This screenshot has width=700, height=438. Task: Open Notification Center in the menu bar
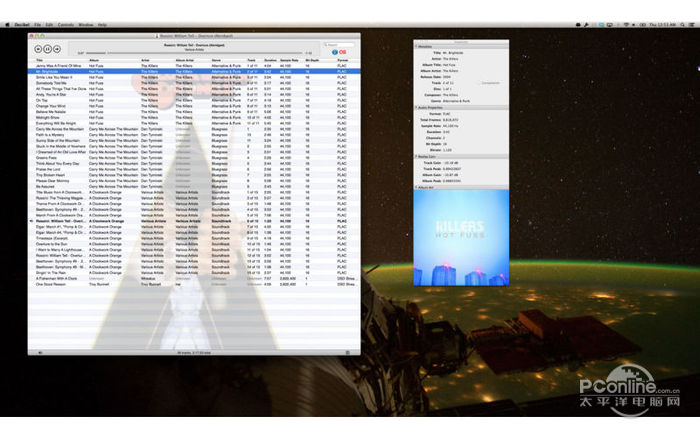click(691, 25)
